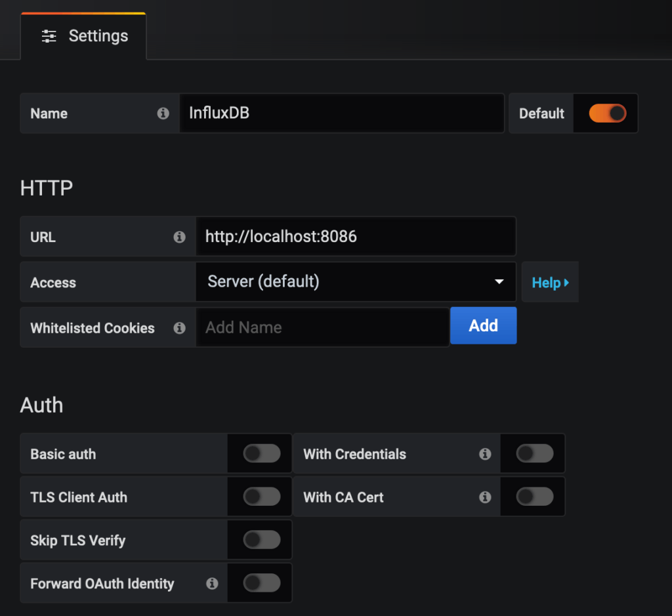Click the Whitelisted Cookies label
Viewport: 672px width, 616px height.
click(93, 328)
